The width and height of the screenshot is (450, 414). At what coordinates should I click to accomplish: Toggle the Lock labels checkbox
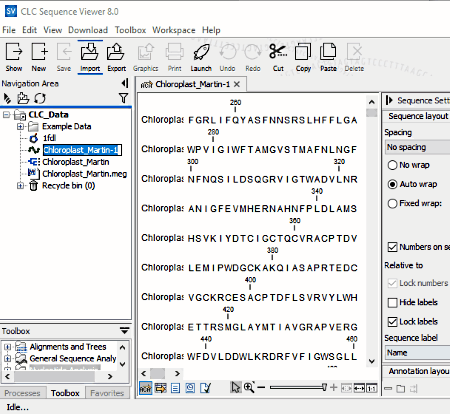392,322
